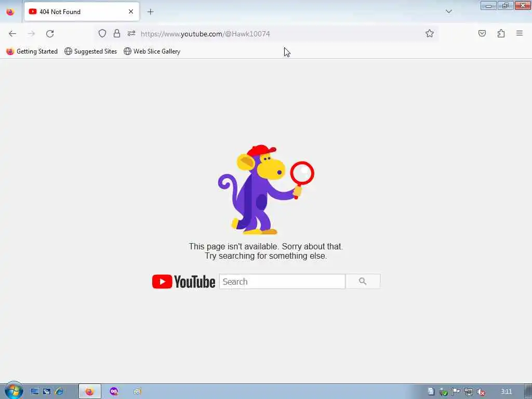The width and height of the screenshot is (532, 399).
Task: View site security info via padlock icon
Action: (x=117, y=33)
